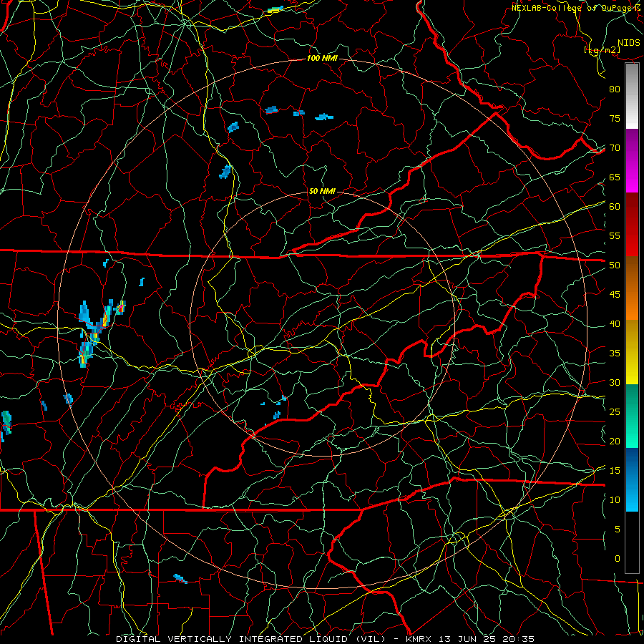Select the 60 value on the color scale

pos(615,207)
